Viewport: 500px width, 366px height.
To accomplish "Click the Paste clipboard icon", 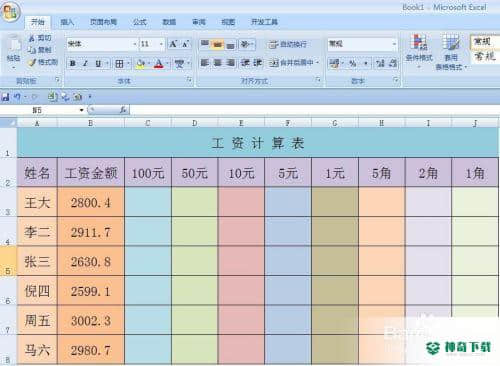I will point(13,51).
